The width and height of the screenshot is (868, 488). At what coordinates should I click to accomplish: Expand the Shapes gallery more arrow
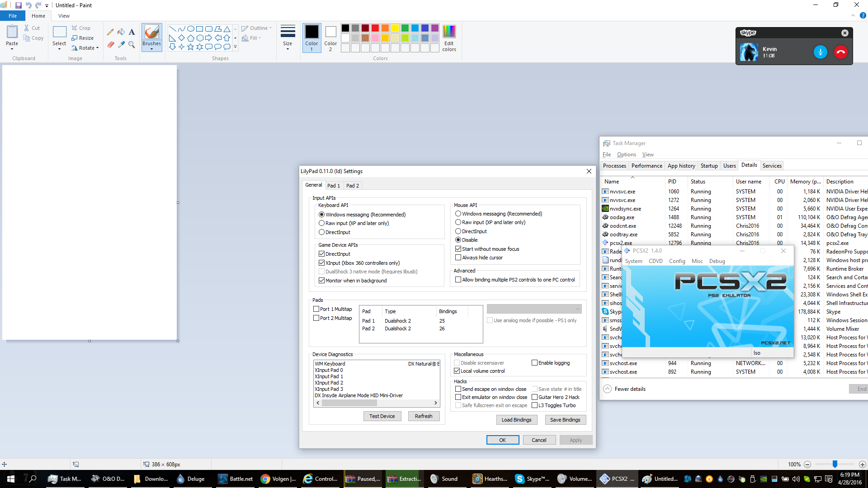pyautogui.click(x=235, y=47)
